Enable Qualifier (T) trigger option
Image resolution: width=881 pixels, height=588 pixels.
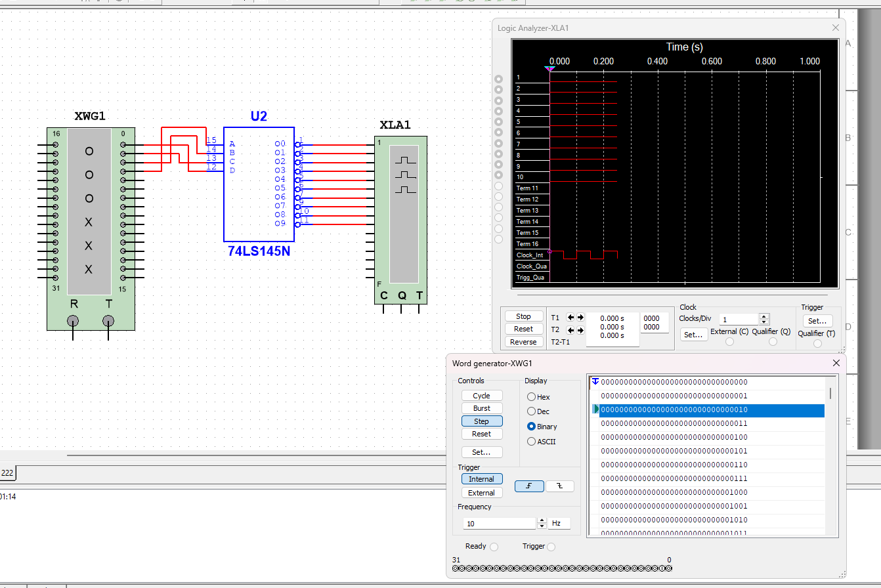coord(817,343)
